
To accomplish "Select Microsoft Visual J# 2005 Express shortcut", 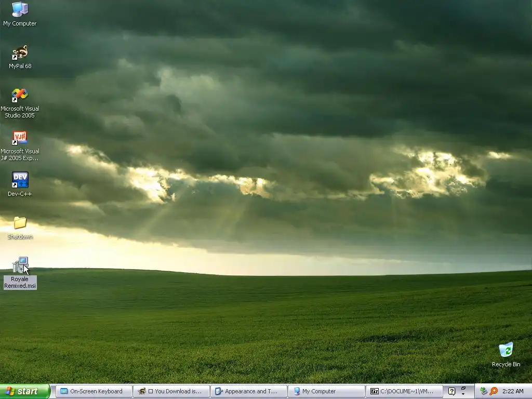I will click(x=20, y=146).
